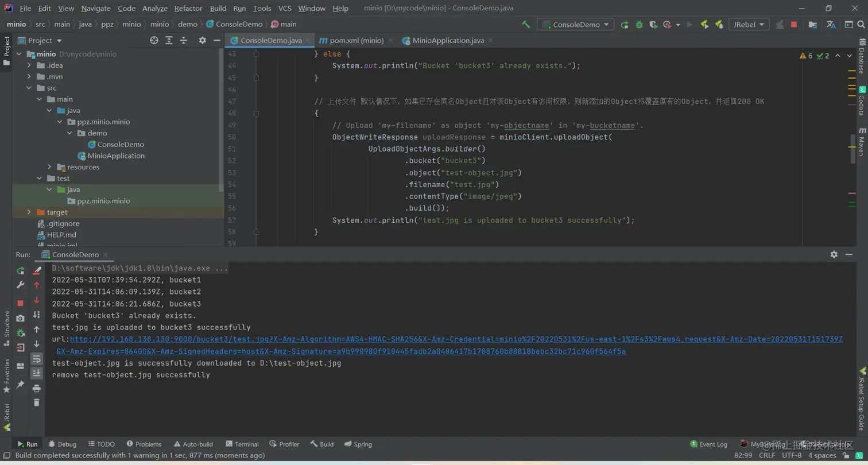The height and width of the screenshot is (465, 868).
Task: Clear console output with trash icon
Action: [x=37, y=402]
